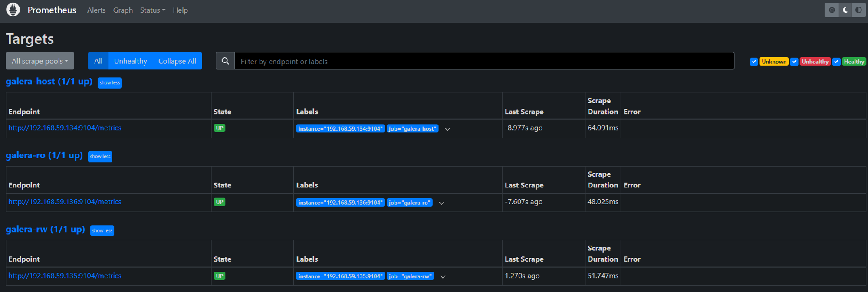Viewport: 868px width, 292px height.
Task: Click the yellow Unknown badge
Action: tap(774, 62)
